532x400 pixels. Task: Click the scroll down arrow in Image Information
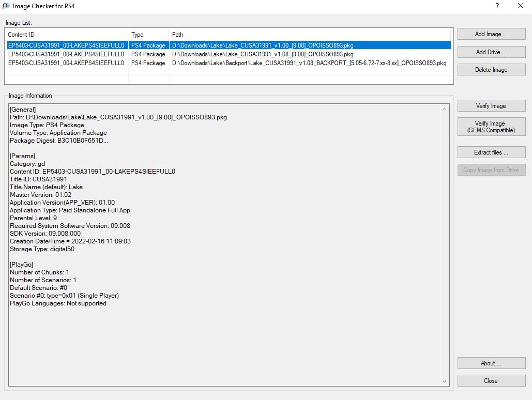pyautogui.click(x=444, y=381)
